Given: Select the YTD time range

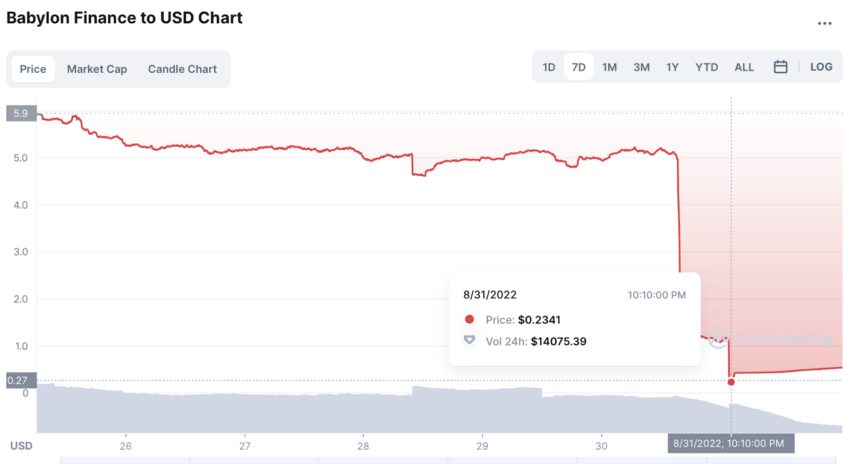Looking at the screenshot, I should click(x=706, y=67).
